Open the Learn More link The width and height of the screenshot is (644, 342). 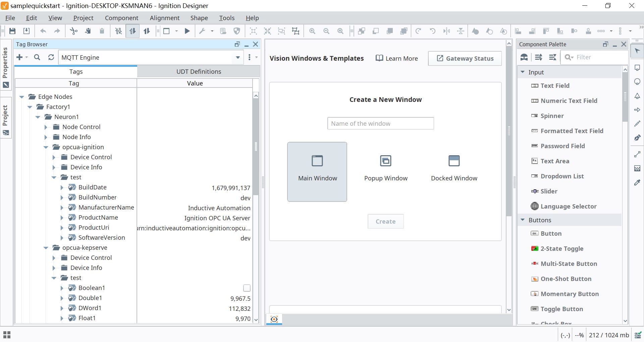point(396,58)
